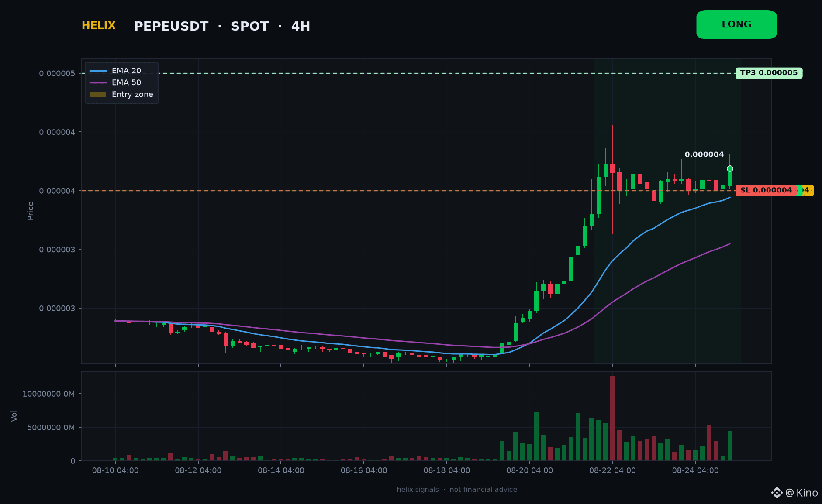Click the 08-18 04:00 date label
The height and width of the screenshot is (504, 822).
[447, 470]
